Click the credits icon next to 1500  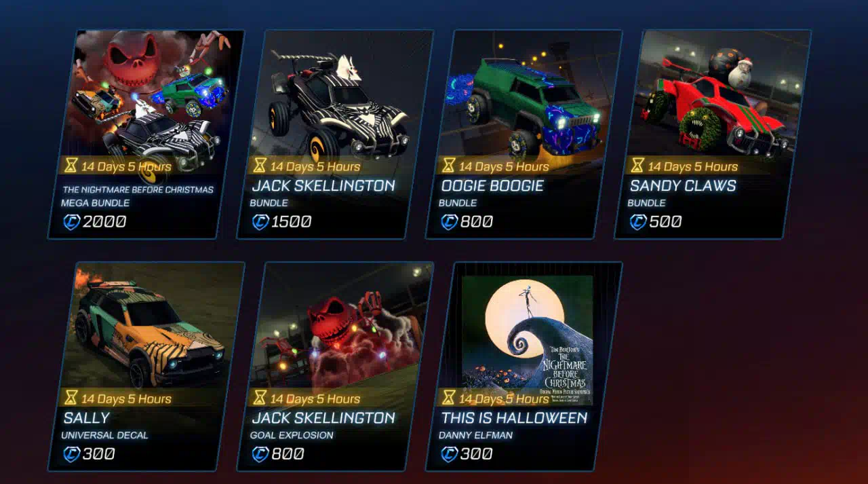pyautogui.click(x=260, y=221)
